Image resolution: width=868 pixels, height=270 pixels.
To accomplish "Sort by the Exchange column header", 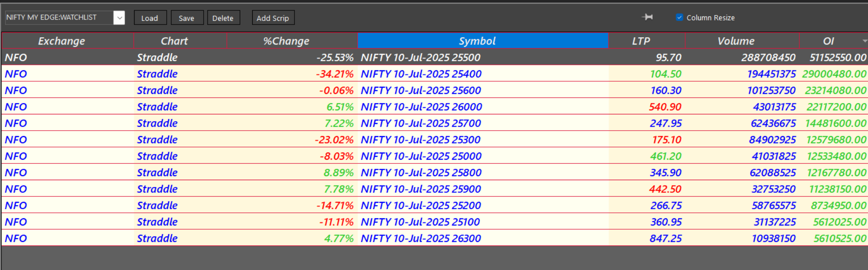I will tap(68, 41).
